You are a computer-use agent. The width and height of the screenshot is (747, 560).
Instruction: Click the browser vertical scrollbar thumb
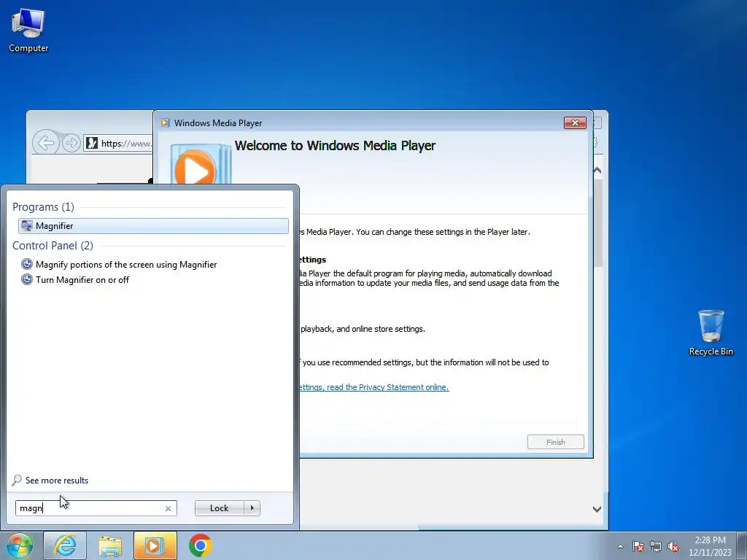[598, 223]
